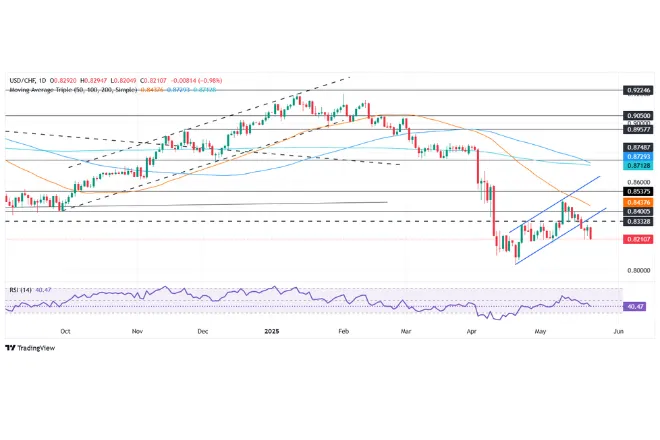Image resolution: width=660 pixels, height=440 pixels.
Task: Click the orange 0.84376 moving average label
Action: 638,203
